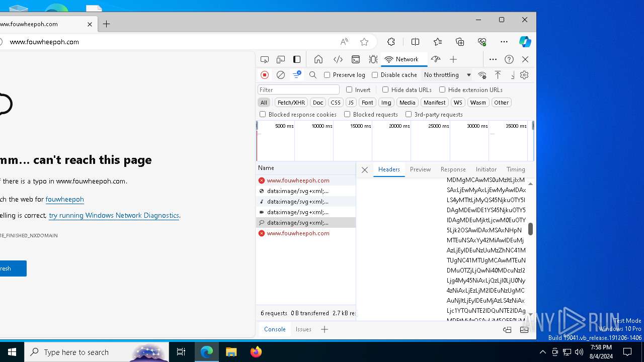
Task: Select the All request type filter
Action: (264, 103)
